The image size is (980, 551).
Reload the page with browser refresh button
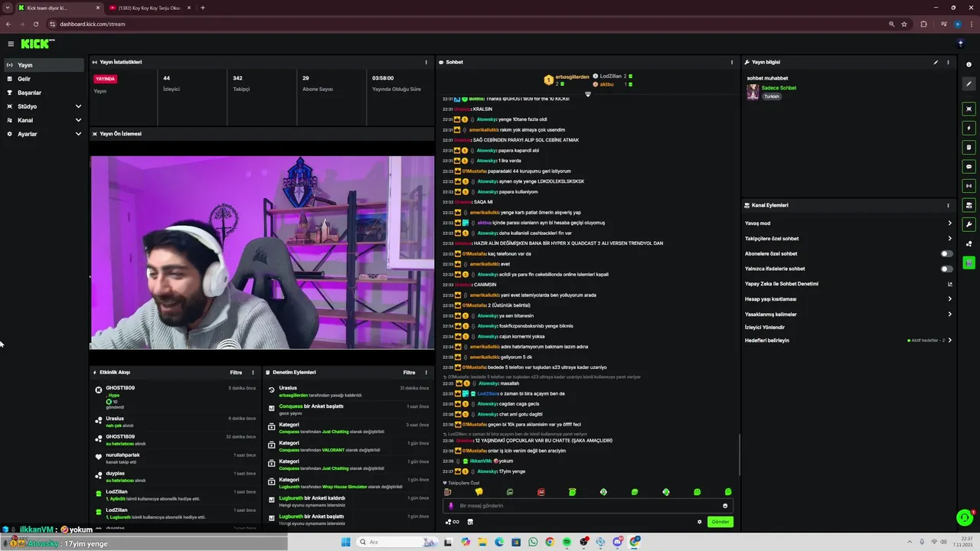point(36,24)
